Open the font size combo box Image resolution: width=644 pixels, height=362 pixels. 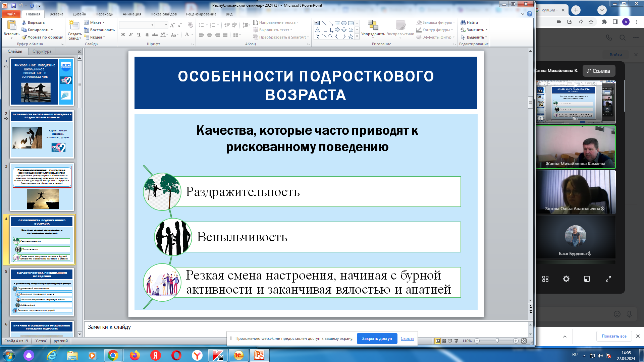pos(161,25)
